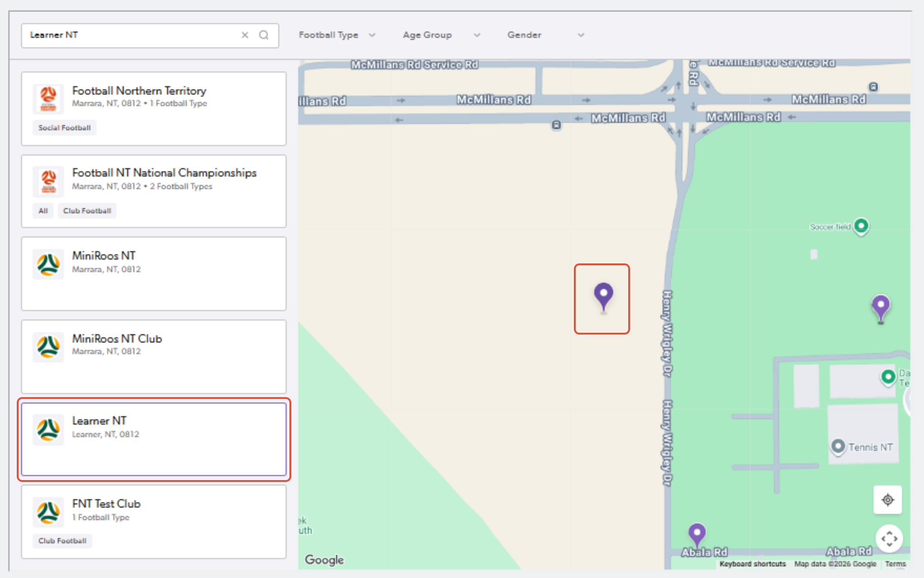Screen dimensions: 924x578
Task: Click the 'Tennis NT' map label
Action: click(871, 447)
